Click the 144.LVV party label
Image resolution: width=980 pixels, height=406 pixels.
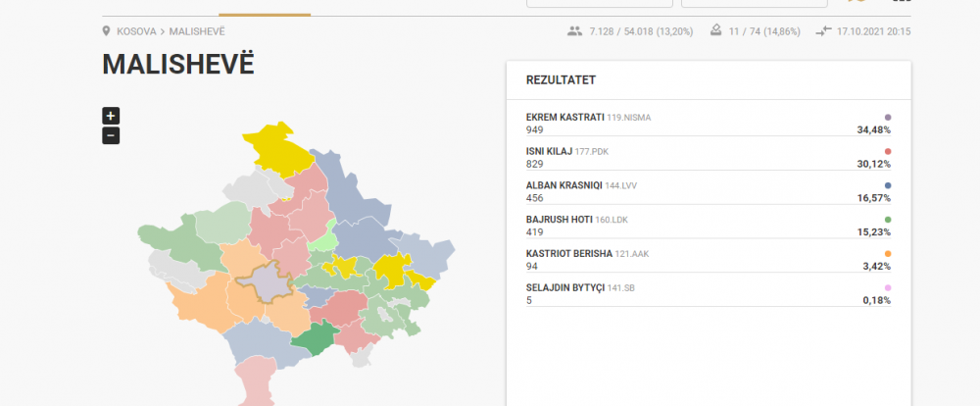coord(620,185)
